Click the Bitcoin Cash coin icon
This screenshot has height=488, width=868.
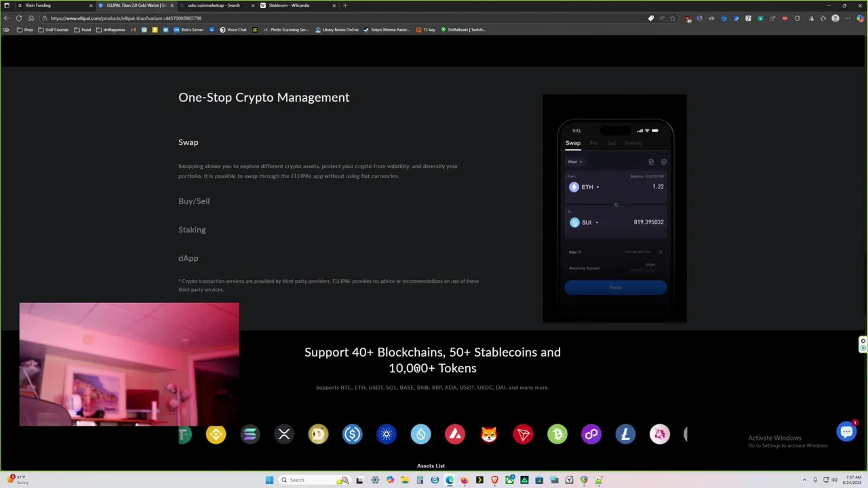point(557,434)
